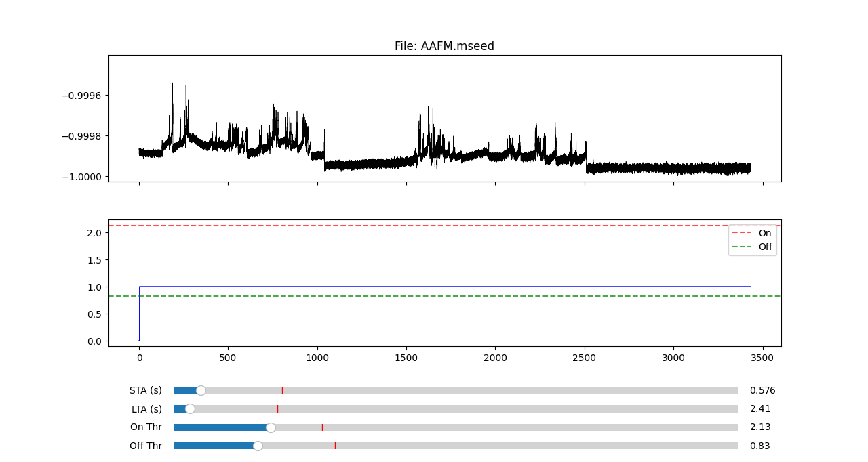Click the red initial-value marker on LTA slider
The image size is (868, 462).
tap(277, 408)
